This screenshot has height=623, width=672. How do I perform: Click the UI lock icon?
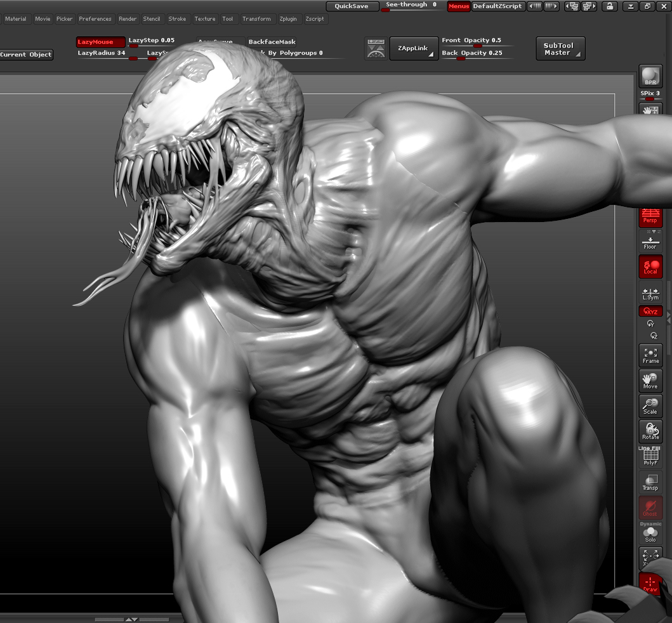(x=609, y=6)
